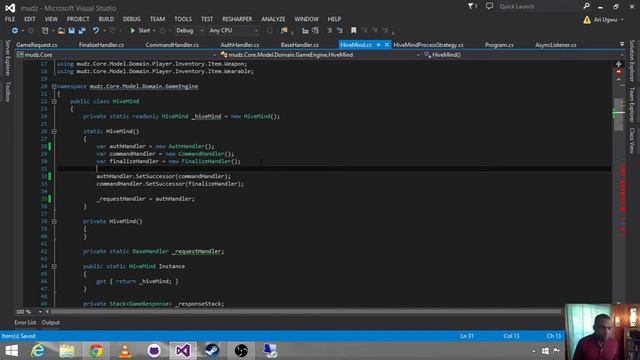Open the Ari Ugwu account dropdown
640x360 pixels.
point(609,20)
